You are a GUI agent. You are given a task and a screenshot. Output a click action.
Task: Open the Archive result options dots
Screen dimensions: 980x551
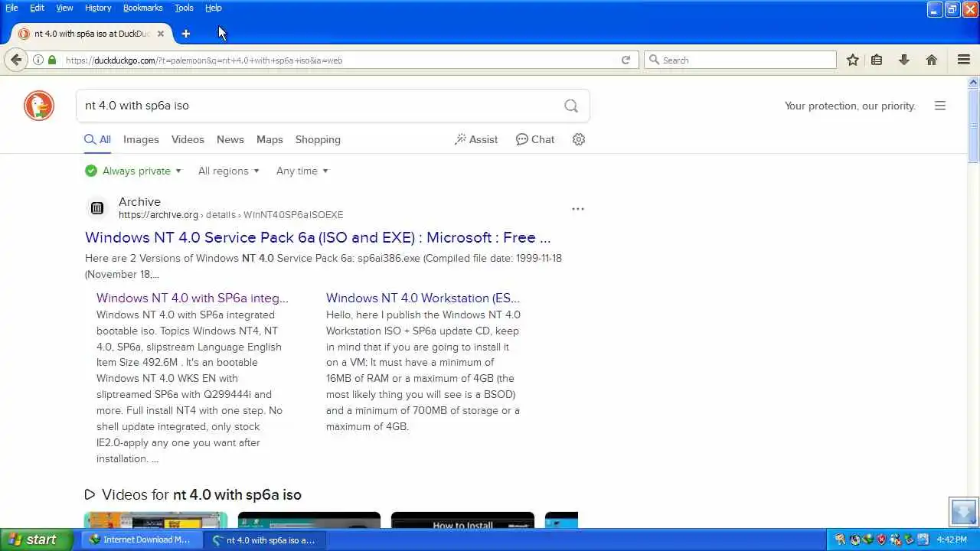coord(578,208)
